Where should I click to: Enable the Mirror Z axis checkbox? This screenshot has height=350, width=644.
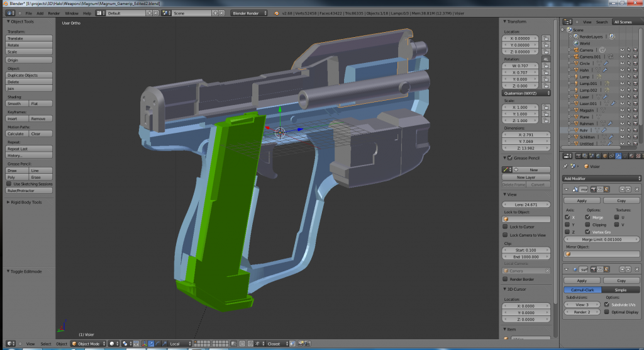(567, 232)
